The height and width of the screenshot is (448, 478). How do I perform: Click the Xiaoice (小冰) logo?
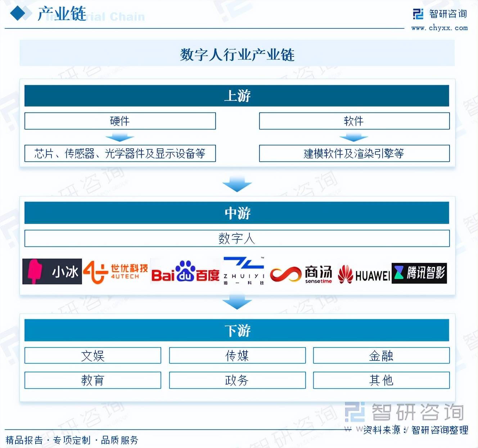coord(52,272)
